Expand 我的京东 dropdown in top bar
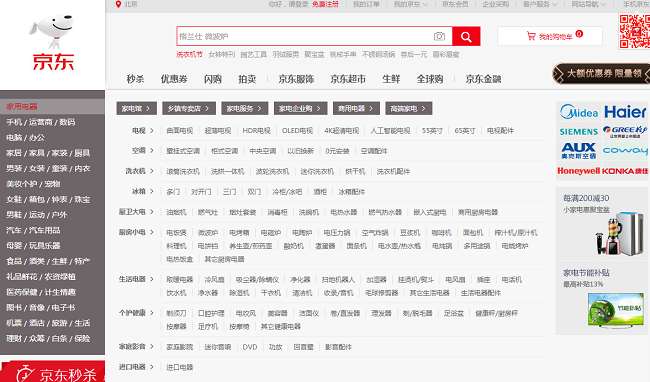 (410, 4)
